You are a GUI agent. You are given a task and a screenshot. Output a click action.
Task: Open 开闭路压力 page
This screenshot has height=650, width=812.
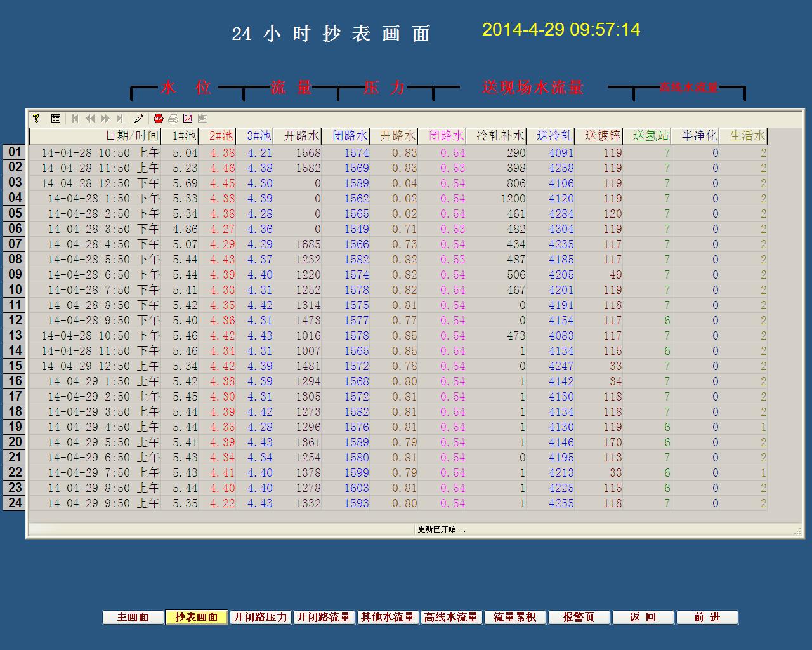tap(260, 617)
